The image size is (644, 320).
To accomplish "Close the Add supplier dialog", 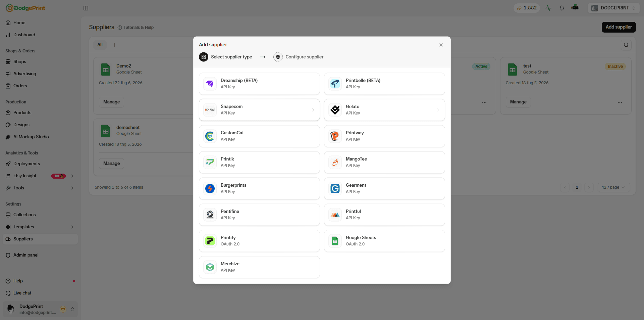I will [x=441, y=45].
